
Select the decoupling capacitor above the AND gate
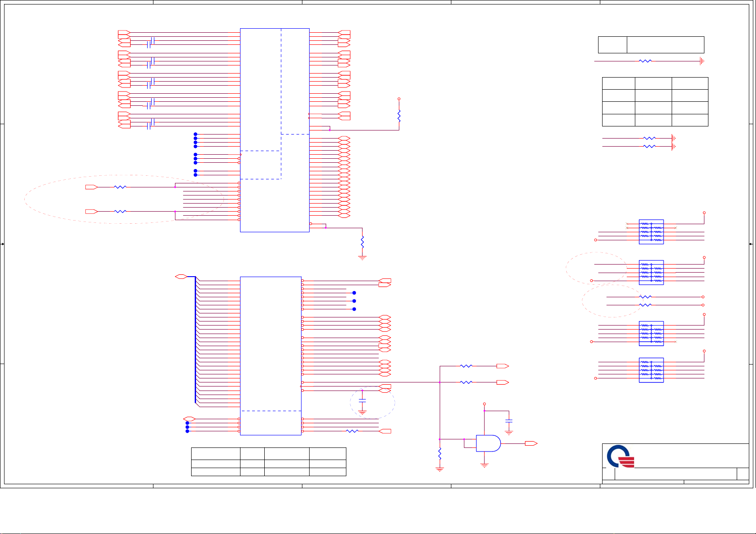[509, 421]
